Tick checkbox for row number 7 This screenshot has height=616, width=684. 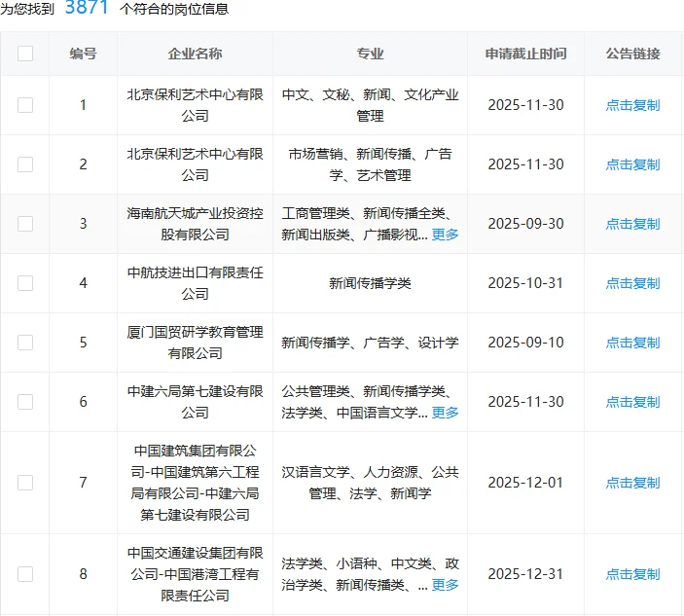click(25, 483)
